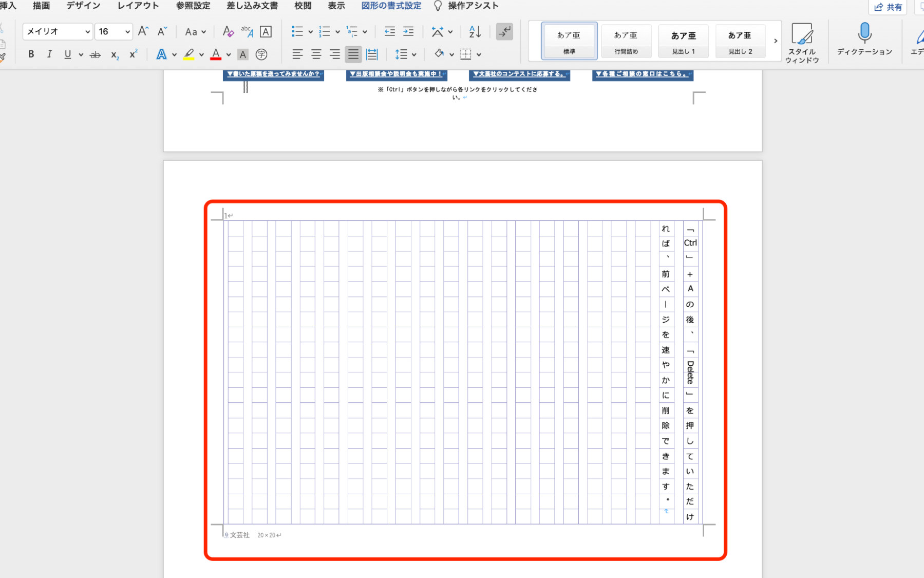
Task: Toggle strikethrough formatting
Action: tap(95, 54)
